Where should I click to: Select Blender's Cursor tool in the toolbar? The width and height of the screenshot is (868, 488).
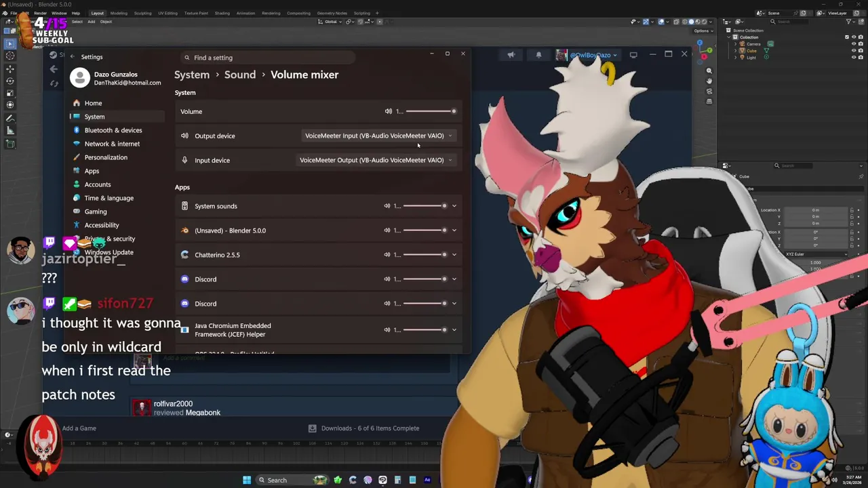[x=10, y=56]
